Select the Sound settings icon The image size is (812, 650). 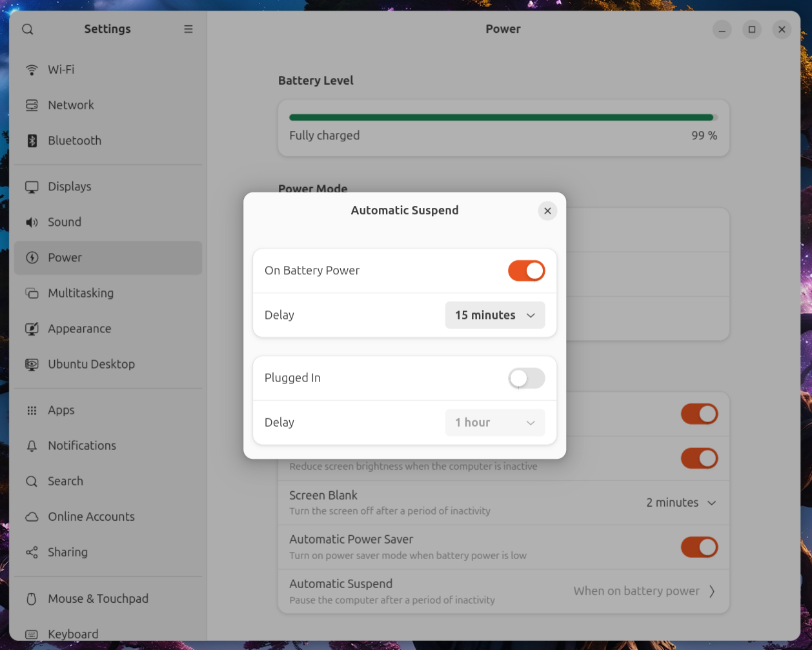(x=31, y=221)
